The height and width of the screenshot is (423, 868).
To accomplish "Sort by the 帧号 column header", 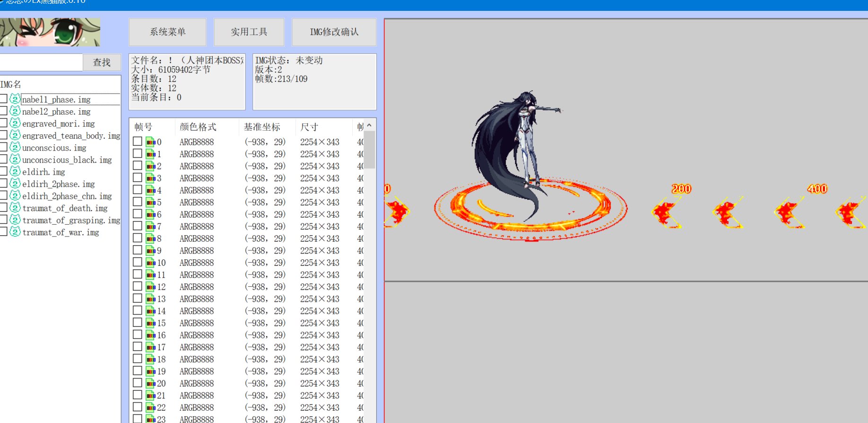I will [152, 127].
